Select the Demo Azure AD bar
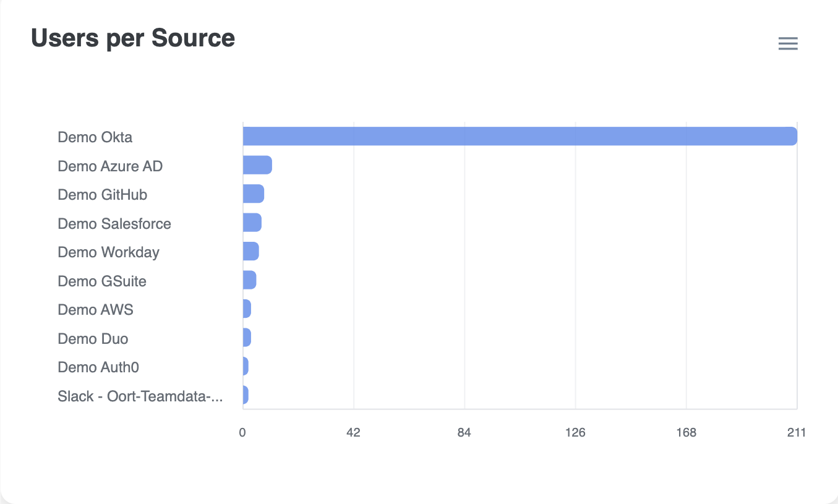The width and height of the screenshot is (838, 504). pyautogui.click(x=257, y=165)
